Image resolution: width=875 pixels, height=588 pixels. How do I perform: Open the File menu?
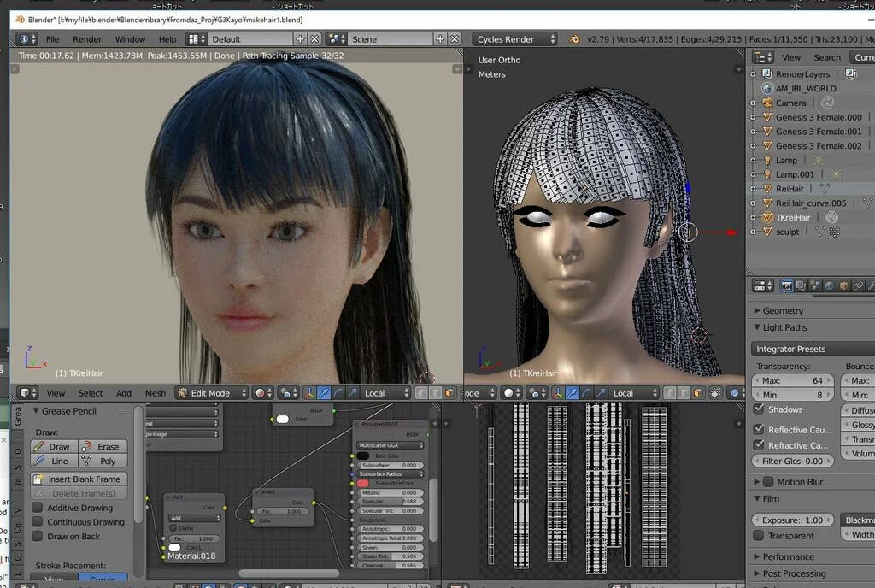(52, 39)
